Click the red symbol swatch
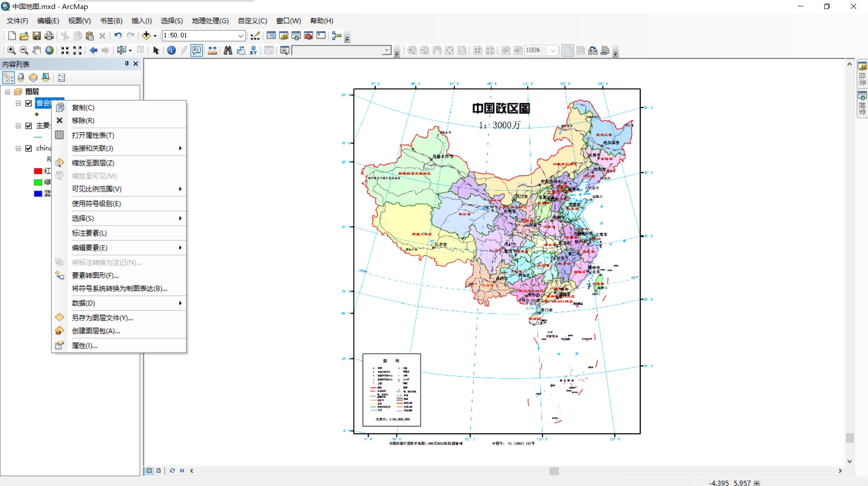 (38, 171)
